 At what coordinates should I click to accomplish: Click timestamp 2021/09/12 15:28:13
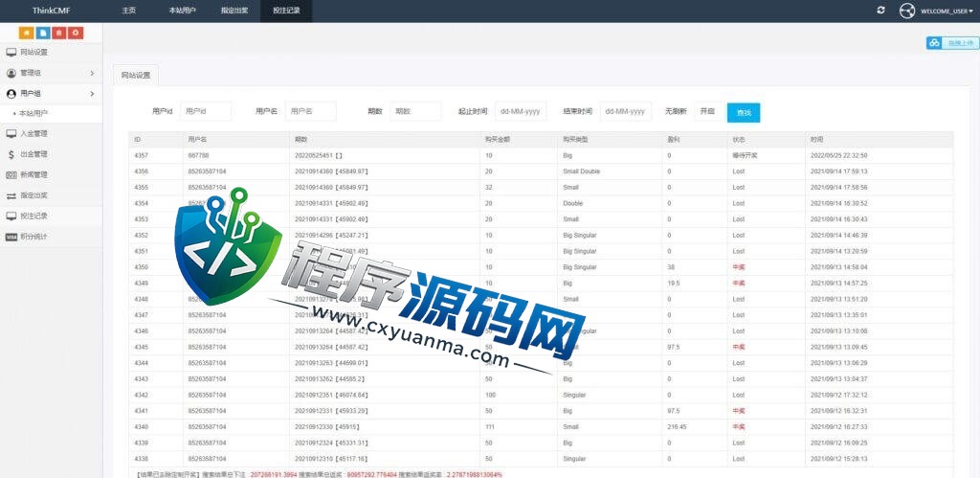point(838,459)
